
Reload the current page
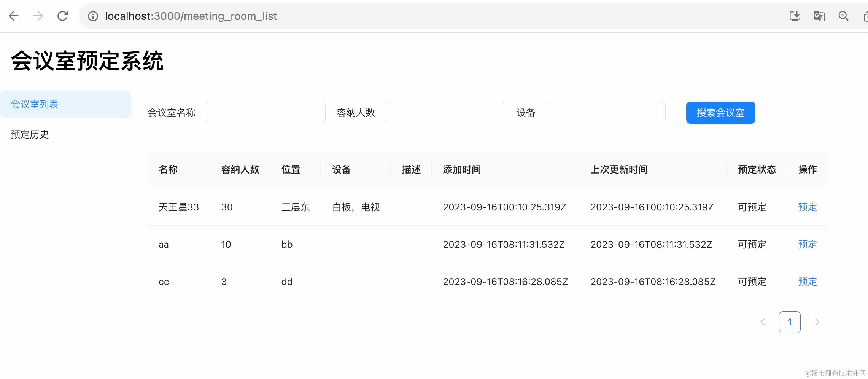(62, 16)
